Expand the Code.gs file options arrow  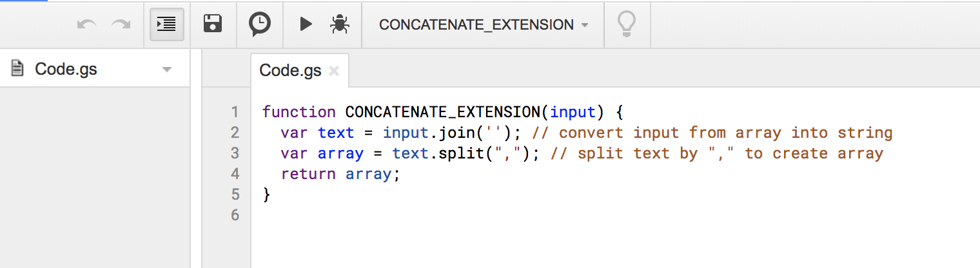point(167,69)
